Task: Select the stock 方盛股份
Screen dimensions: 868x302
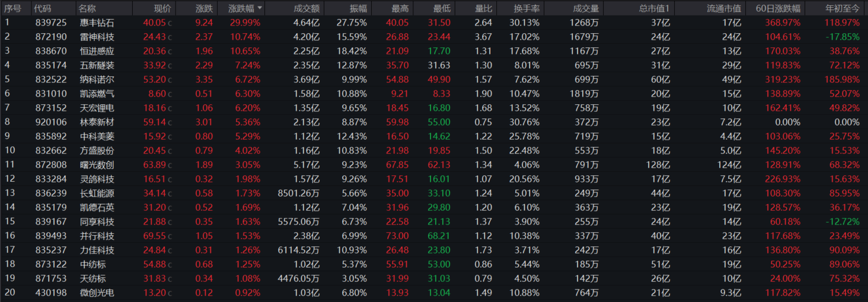Action: click(x=97, y=150)
